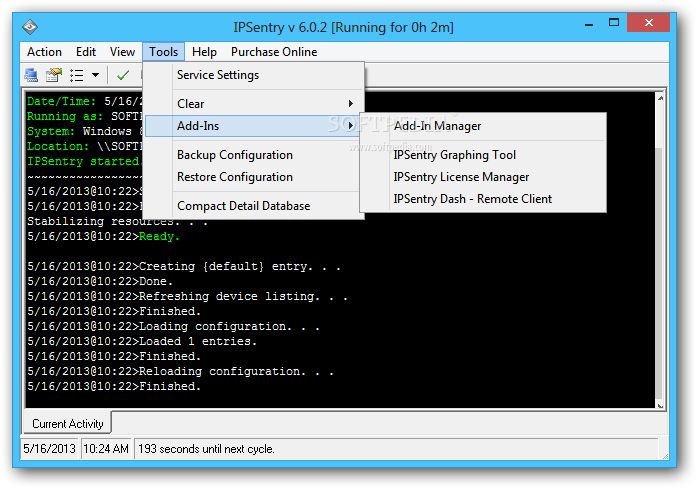Select Backup Configuration

[254, 155]
